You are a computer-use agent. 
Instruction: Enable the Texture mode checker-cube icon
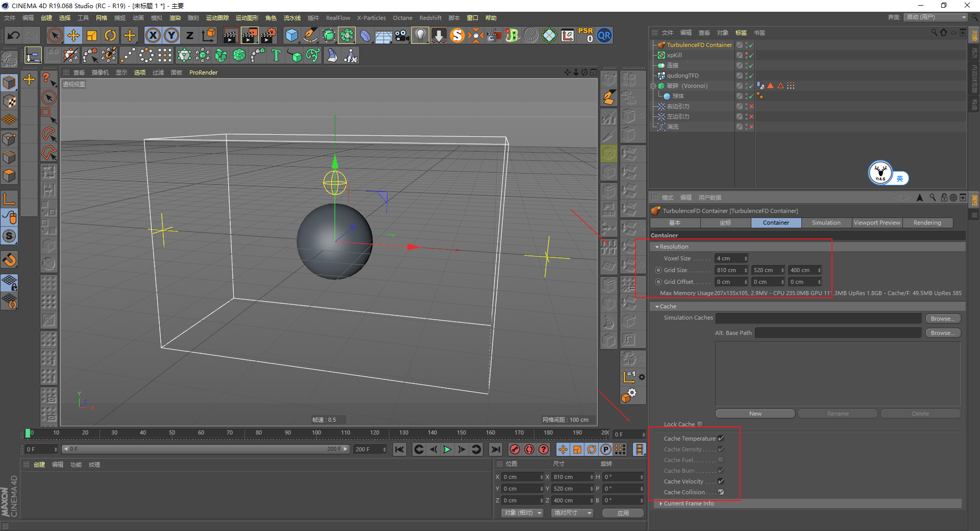point(10,102)
